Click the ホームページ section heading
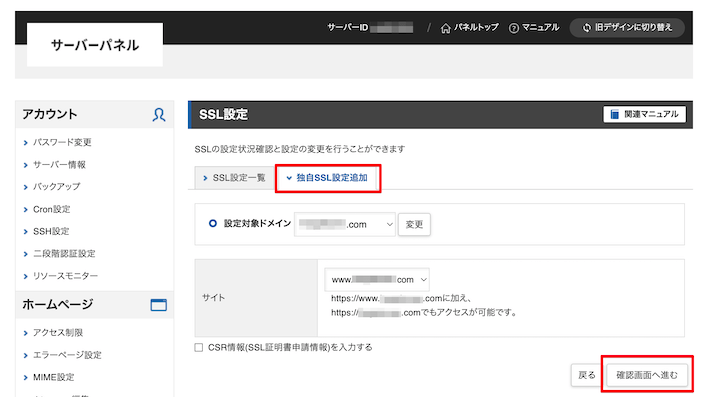Screen dimensions: 710x397 58,304
